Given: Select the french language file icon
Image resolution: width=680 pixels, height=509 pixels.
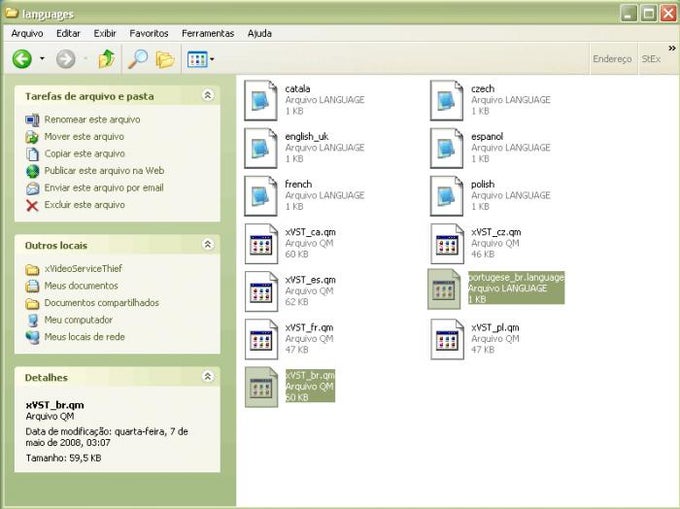Looking at the screenshot, I should click(x=261, y=196).
